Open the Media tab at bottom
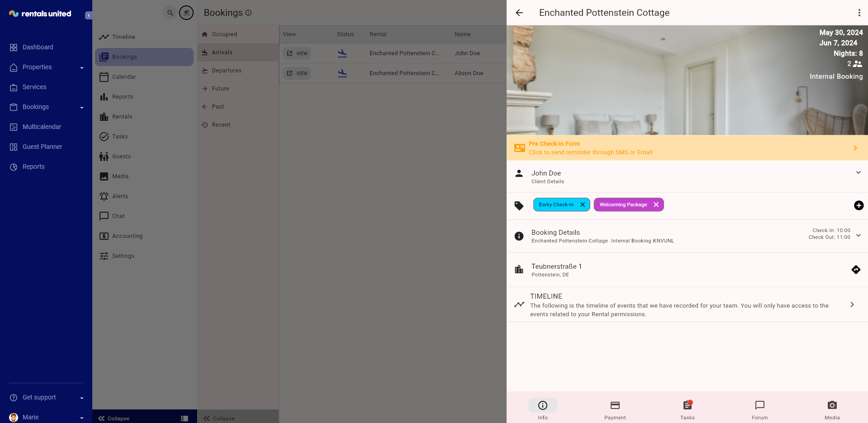This screenshot has height=423, width=868. click(832, 409)
